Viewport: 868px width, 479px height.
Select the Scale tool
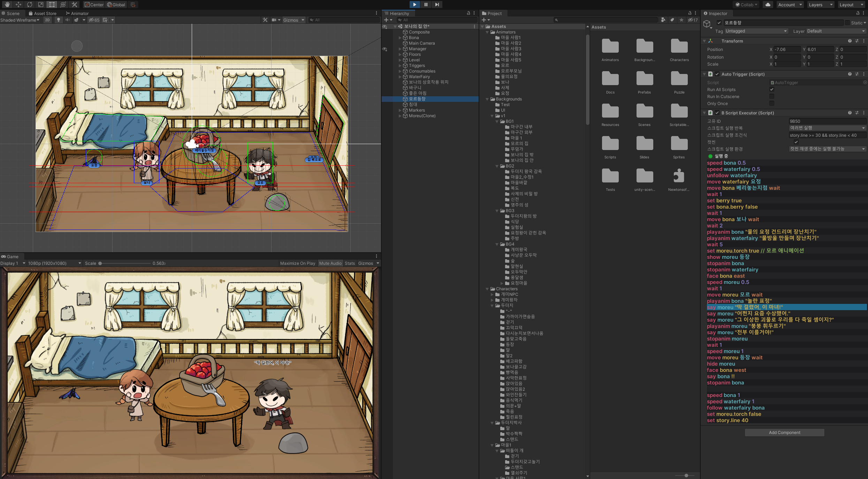41,5
